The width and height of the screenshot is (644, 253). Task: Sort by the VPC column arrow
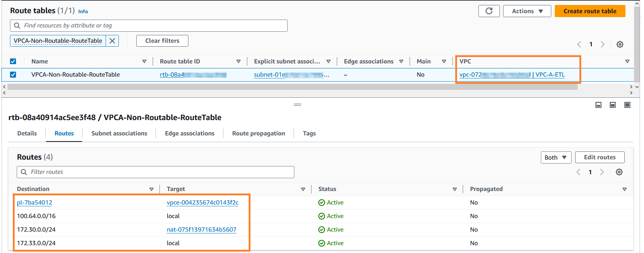coord(628,62)
